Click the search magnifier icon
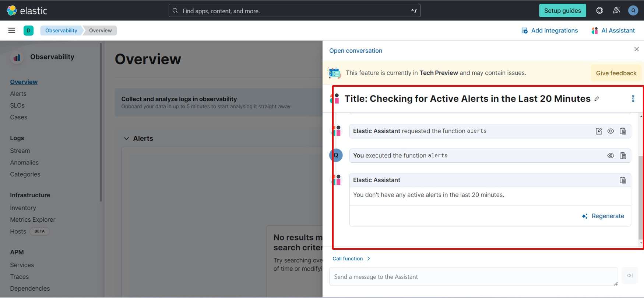The height and width of the screenshot is (298, 644). tap(176, 11)
